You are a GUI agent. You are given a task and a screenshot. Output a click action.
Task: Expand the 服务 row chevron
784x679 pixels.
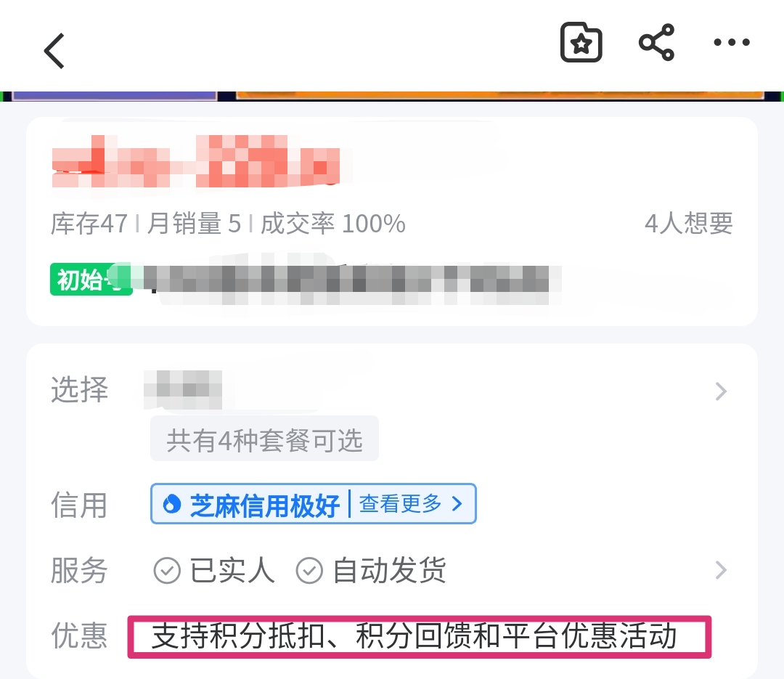[x=721, y=570]
